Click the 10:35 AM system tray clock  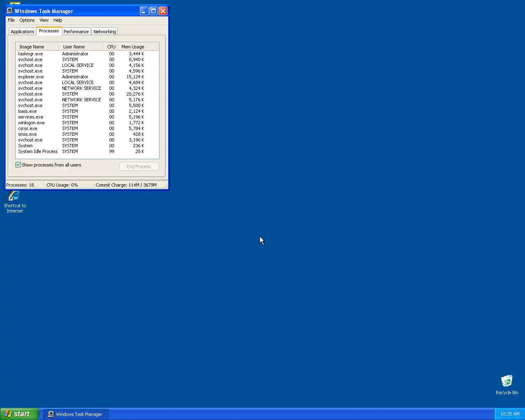[510, 414]
